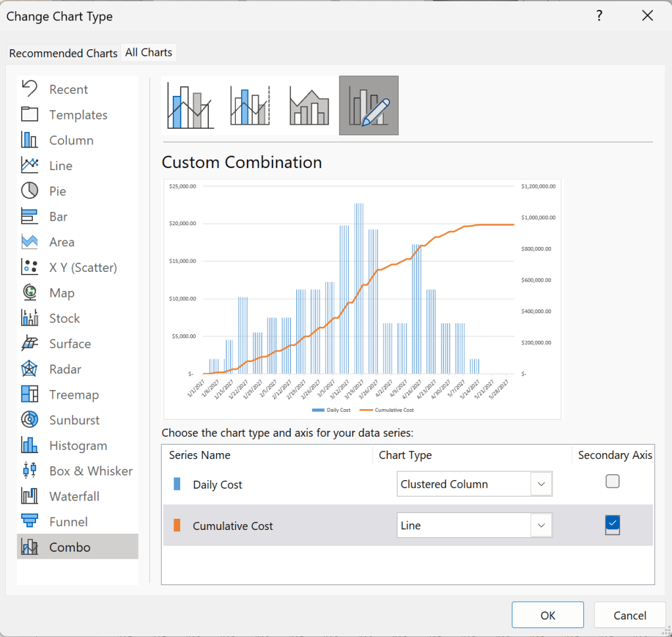The width and height of the screenshot is (672, 637).
Task: Click the Cancel button
Action: coord(629,615)
